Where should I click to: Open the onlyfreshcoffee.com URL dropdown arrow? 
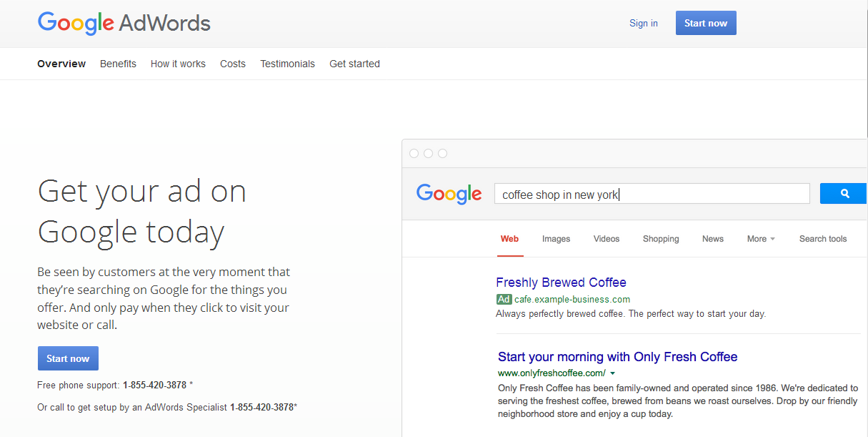pos(613,373)
